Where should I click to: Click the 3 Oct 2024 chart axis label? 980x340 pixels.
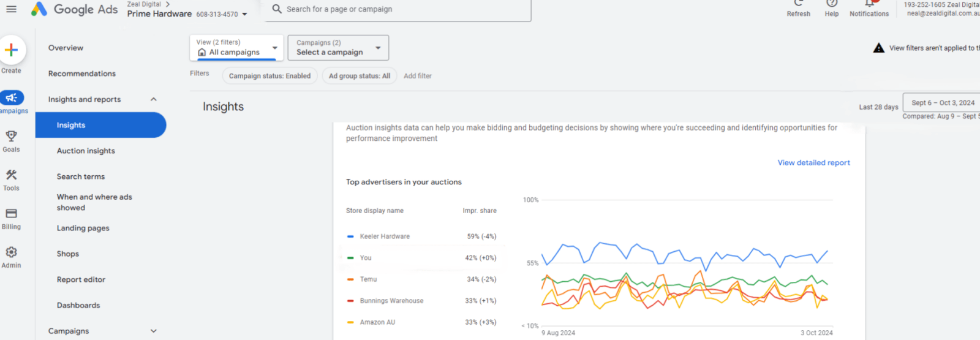[x=816, y=333]
